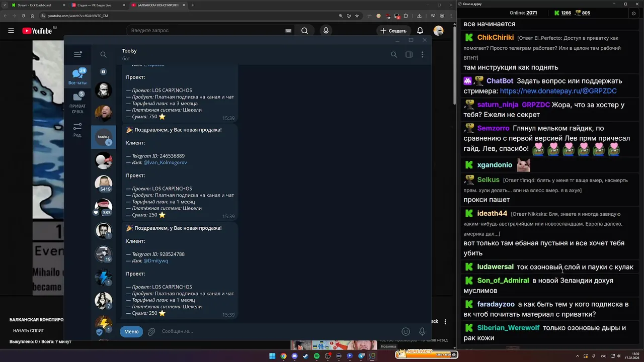This screenshot has height=362, width=644.
Task: Switch to 'Stream - Kick Dashboard' browser tab
Action: 38,5
